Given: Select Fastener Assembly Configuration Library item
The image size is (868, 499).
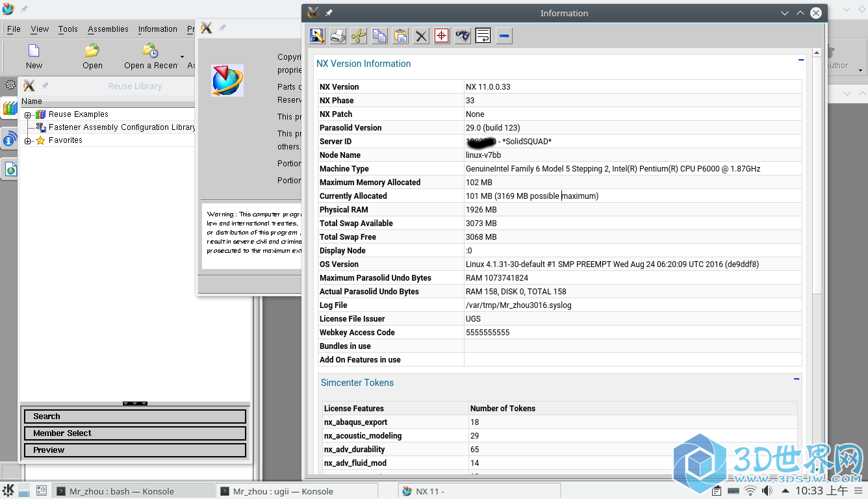Looking at the screenshot, I should (121, 127).
